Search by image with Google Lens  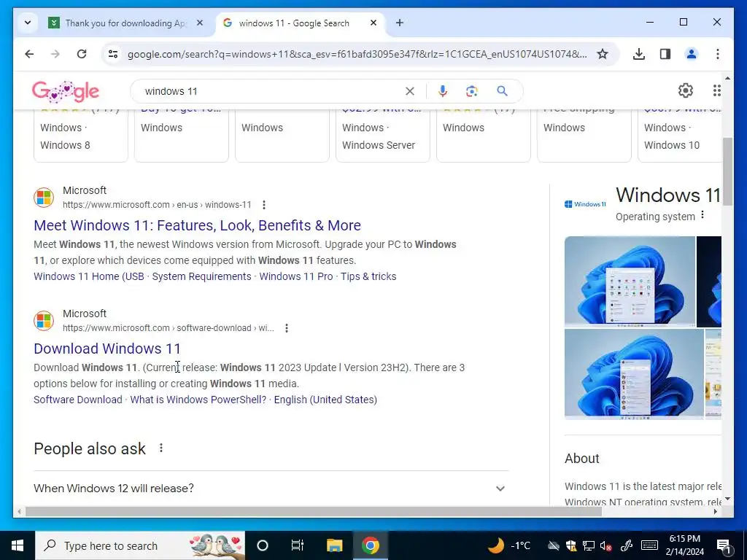pos(472,91)
